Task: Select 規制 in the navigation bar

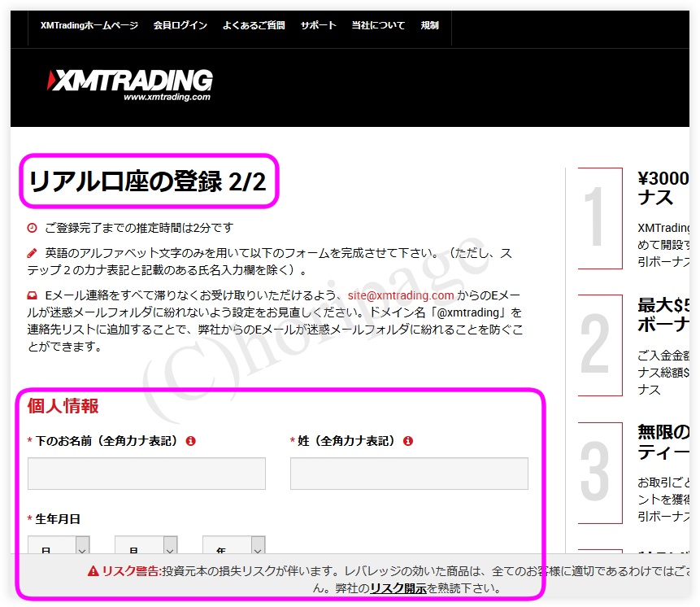Action: click(429, 25)
